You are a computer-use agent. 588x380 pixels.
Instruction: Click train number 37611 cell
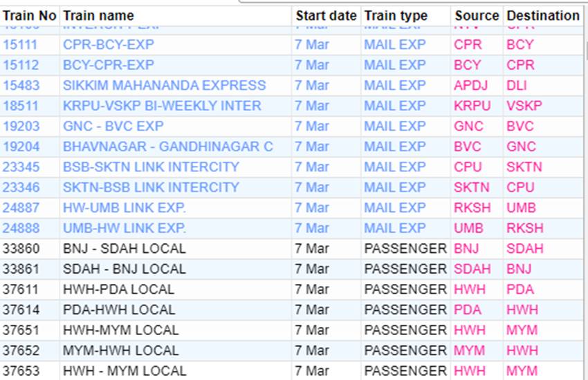(x=21, y=289)
